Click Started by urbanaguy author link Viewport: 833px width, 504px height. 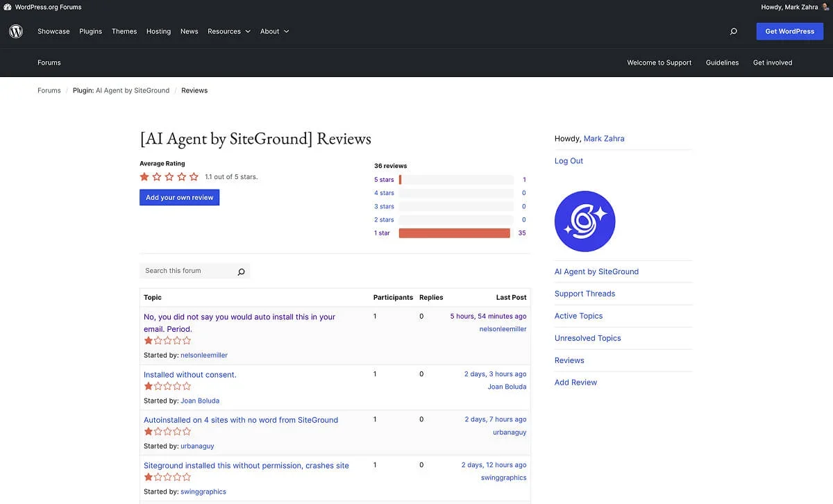point(197,446)
